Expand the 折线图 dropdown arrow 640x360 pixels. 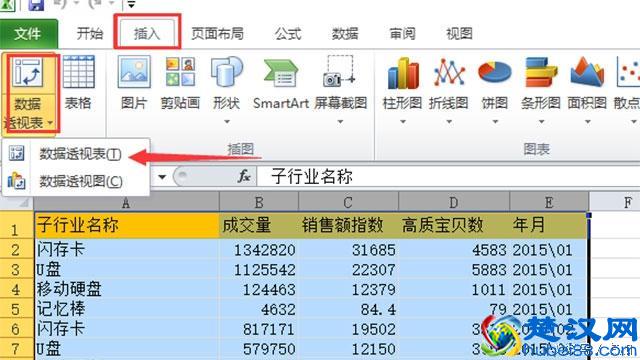click(449, 122)
